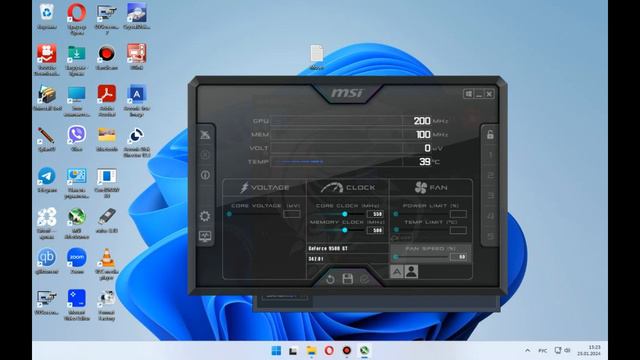Select profile slot 2

pos(490,175)
